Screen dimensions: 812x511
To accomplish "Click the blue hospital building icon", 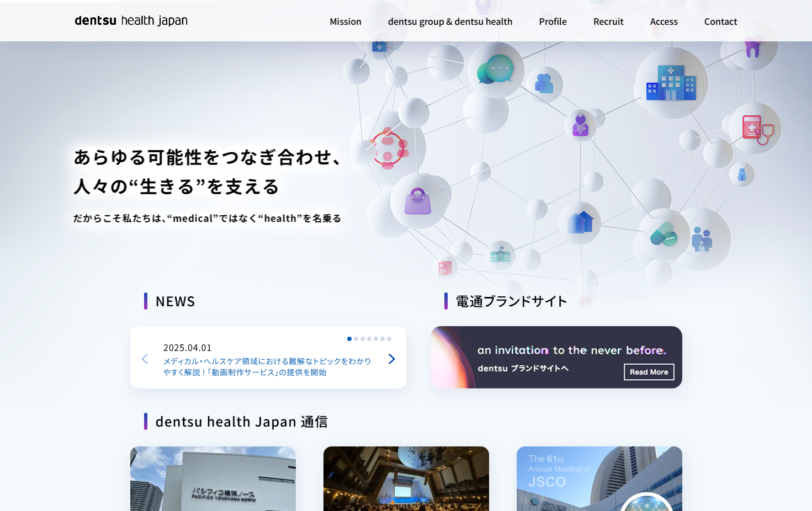I will click(671, 83).
